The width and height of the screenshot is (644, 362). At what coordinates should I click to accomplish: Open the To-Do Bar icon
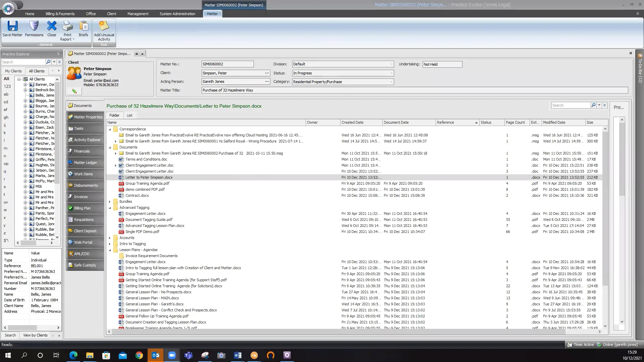pos(640,56)
